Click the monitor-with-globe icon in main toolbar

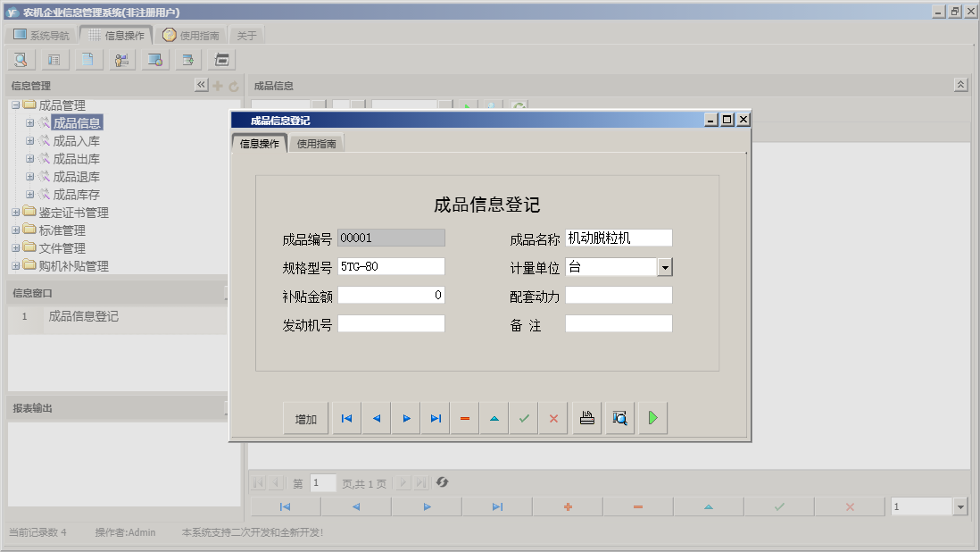155,60
